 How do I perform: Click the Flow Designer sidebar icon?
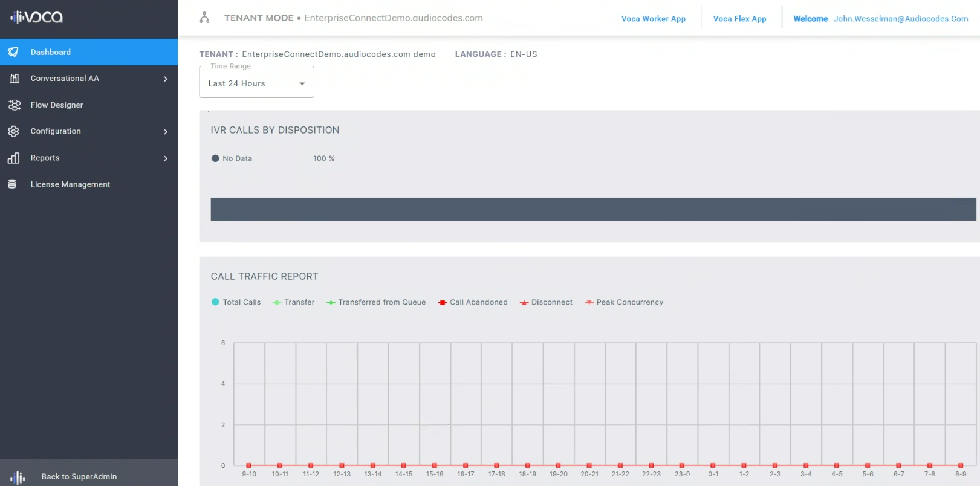(15, 105)
